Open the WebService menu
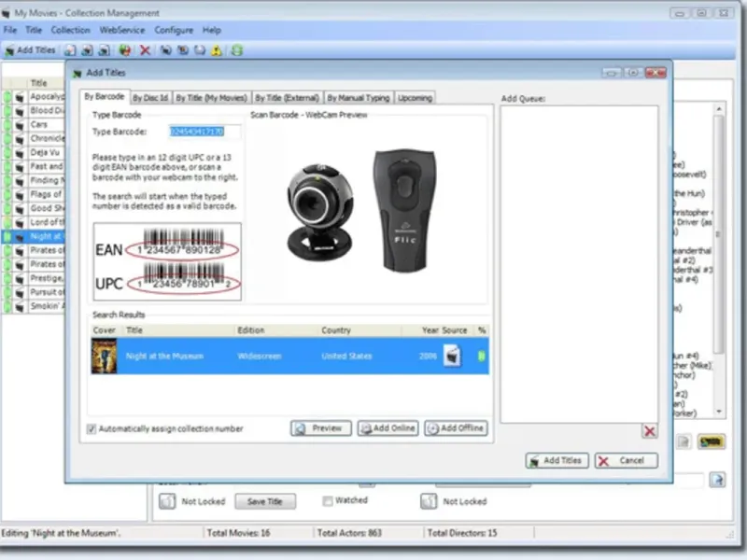This screenshot has height=560, width=747. [122, 30]
